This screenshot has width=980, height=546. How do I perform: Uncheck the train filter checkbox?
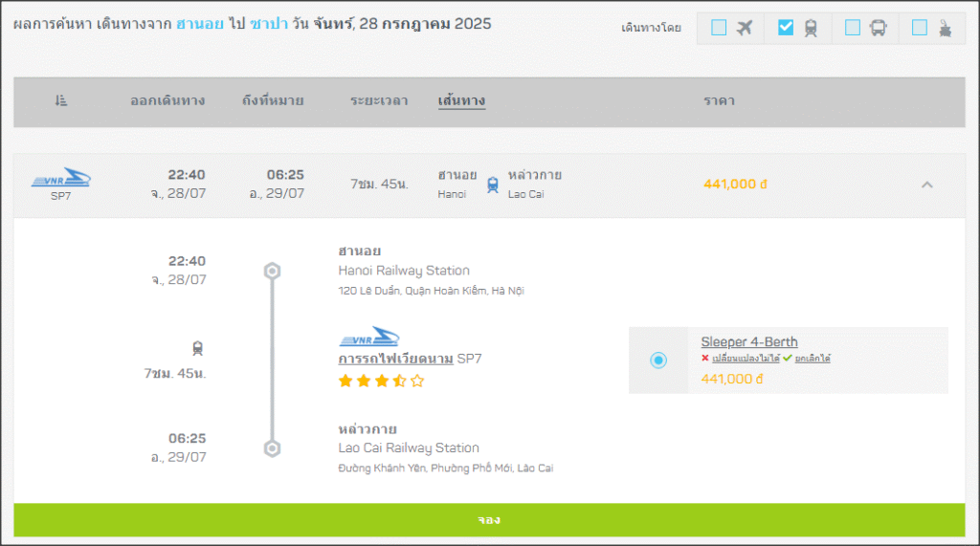click(x=786, y=28)
